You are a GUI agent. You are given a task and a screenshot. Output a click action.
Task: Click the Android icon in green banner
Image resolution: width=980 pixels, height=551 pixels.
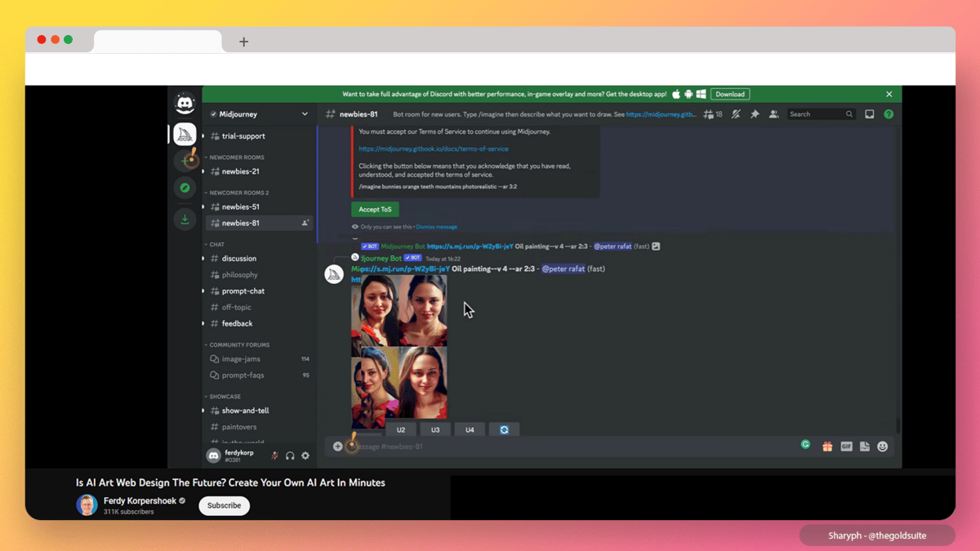coord(688,94)
